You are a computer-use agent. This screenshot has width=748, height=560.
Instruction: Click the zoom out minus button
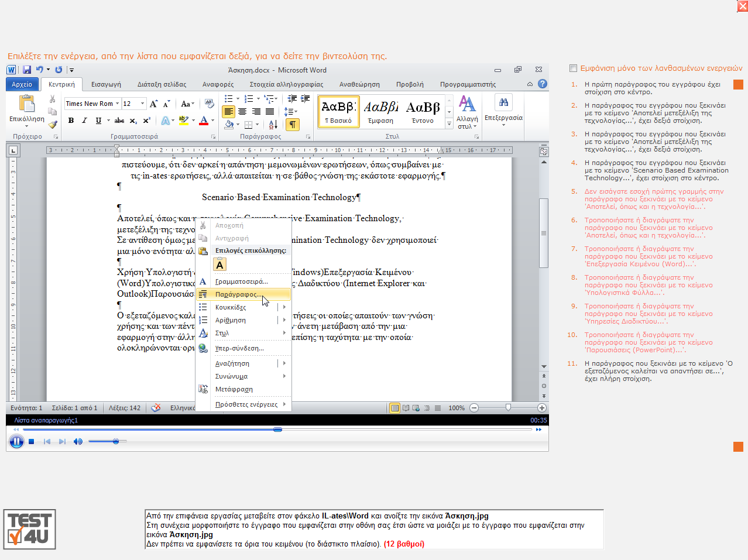click(x=474, y=408)
